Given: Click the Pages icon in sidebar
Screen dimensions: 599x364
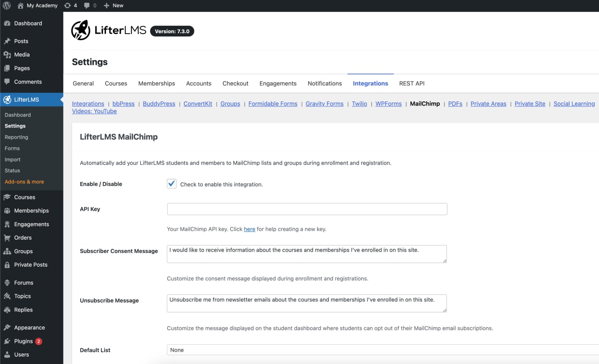Looking at the screenshot, I should 7,68.
